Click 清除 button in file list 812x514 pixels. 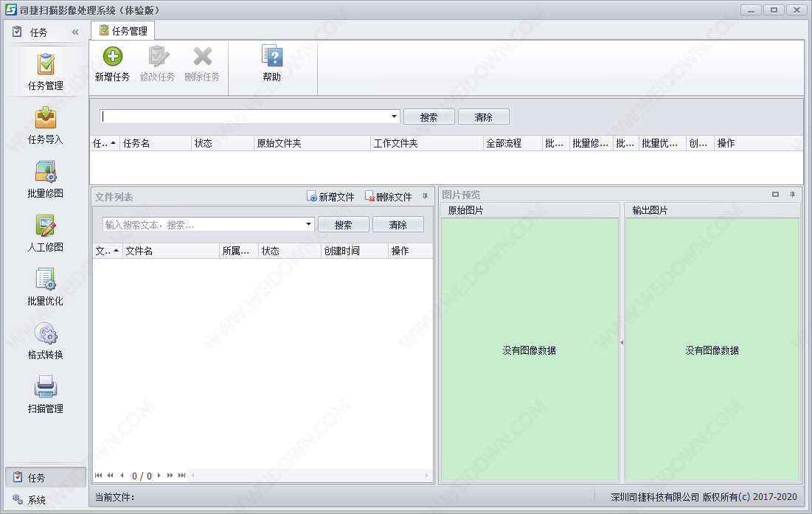(398, 225)
